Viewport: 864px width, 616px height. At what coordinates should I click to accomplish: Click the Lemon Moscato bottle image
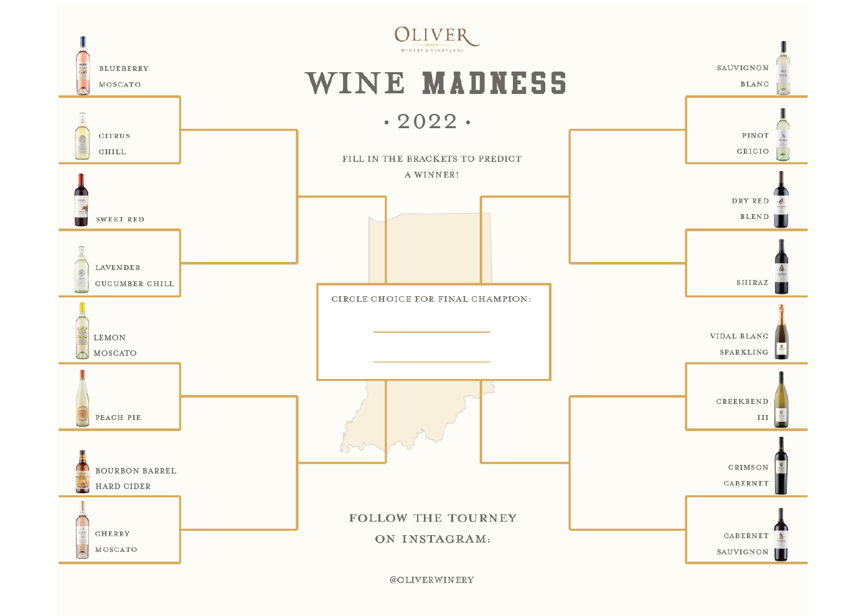(x=82, y=332)
